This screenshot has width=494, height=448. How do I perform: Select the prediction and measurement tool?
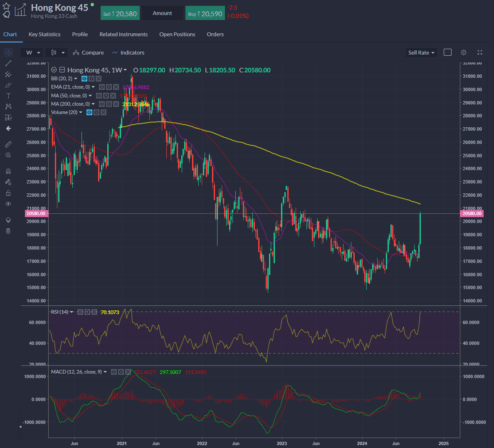tap(8, 118)
